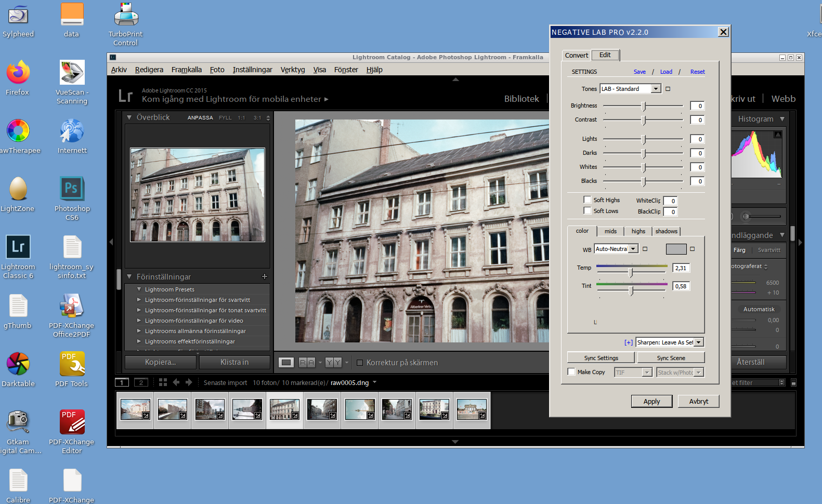Enable the Soft Highs checkbox
Screen dimensions: 822x504
pyautogui.click(x=587, y=200)
